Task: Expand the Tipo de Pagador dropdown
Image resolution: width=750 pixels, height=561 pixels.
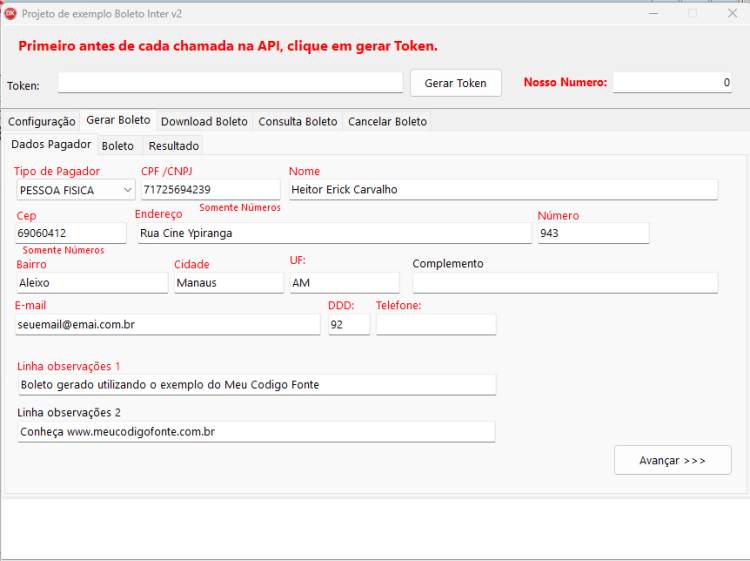Action: pyautogui.click(x=76, y=190)
